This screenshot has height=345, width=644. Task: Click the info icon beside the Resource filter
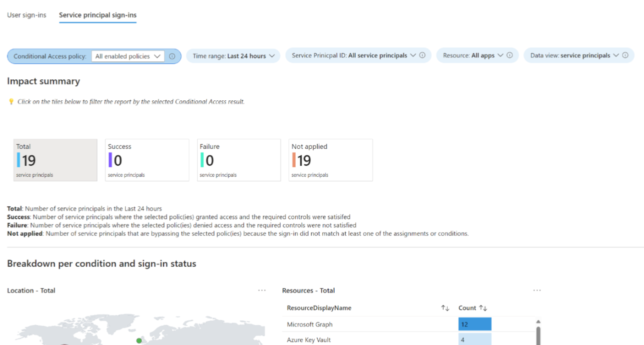point(510,55)
